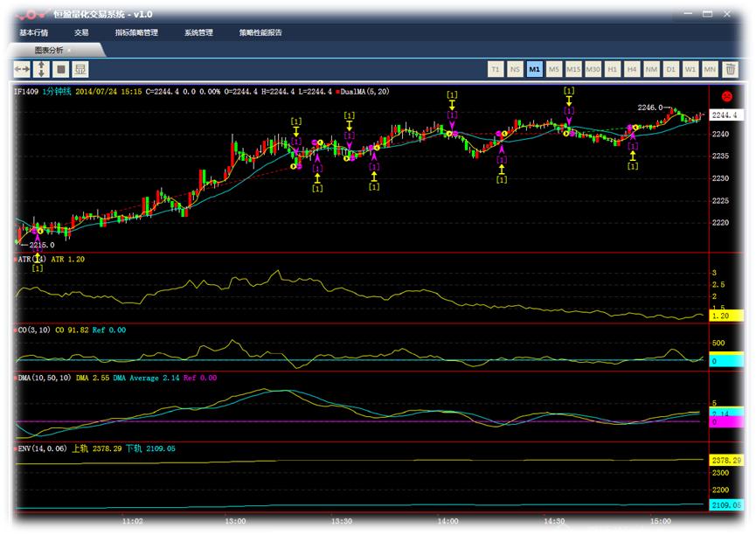Click the horizontal stretch arrows icon
The height and width of the screenshot is (535, 756).
(x=22, y=69)
